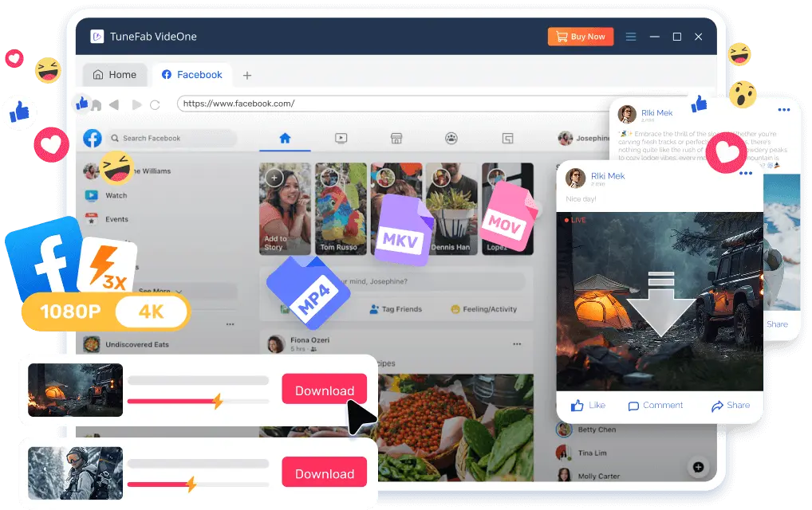Image resolution: width=812 pixels, height=510 pixels.
Task: Open three-dot menu on Riki Mek card
Action: coord(746,173)
